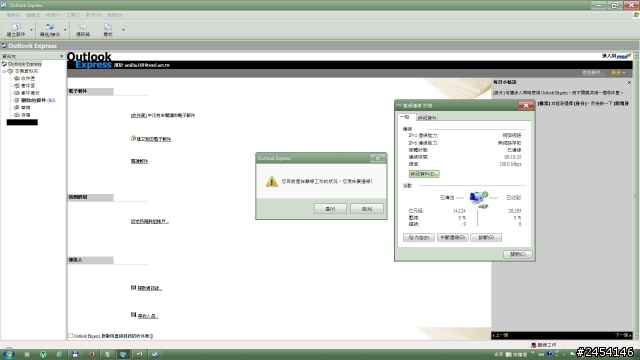The height and width of the screenshot is (360, 640).
Task: Click Yes (是) in the offline prompt dialog
Action: pos(330,209)
